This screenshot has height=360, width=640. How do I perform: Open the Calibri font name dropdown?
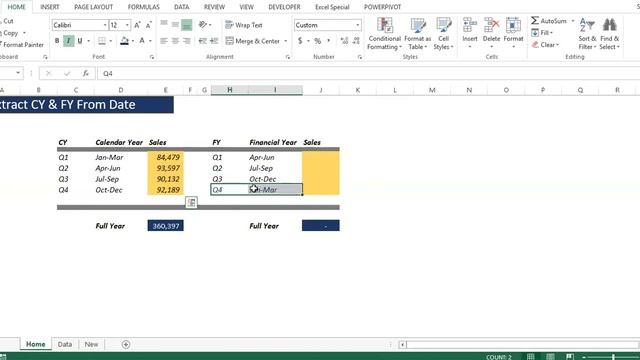[105, 25]
